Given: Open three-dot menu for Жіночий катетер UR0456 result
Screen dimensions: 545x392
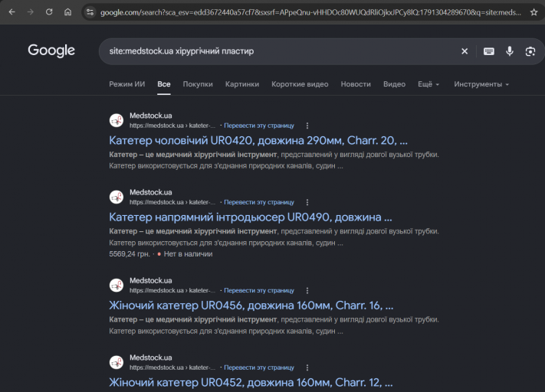Looking at the screenshot, I should (x=307, y=291).
